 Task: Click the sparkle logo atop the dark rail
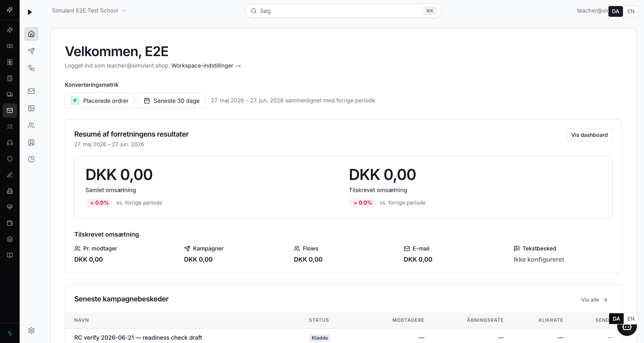(x=10, y=10)
